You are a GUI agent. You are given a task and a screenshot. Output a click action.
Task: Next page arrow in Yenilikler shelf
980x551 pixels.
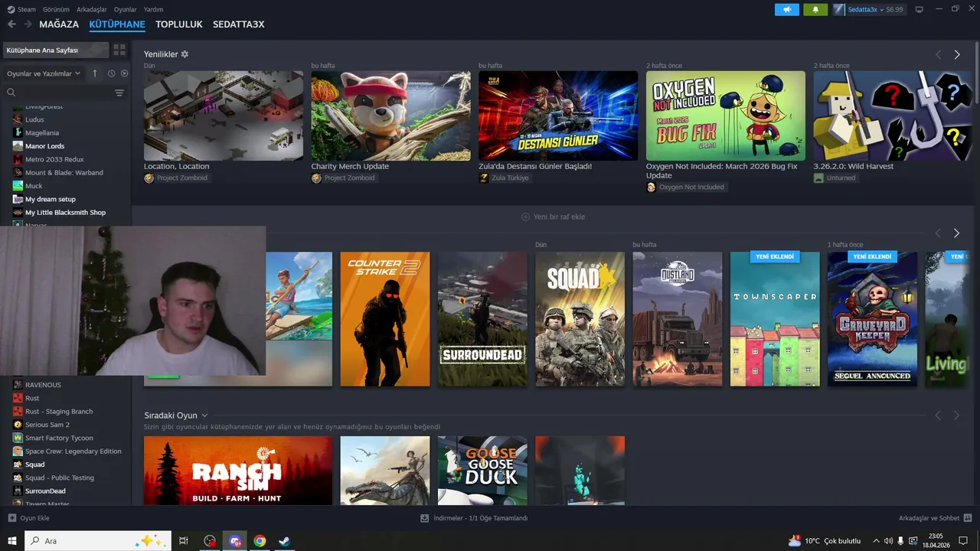pos(956,55)
